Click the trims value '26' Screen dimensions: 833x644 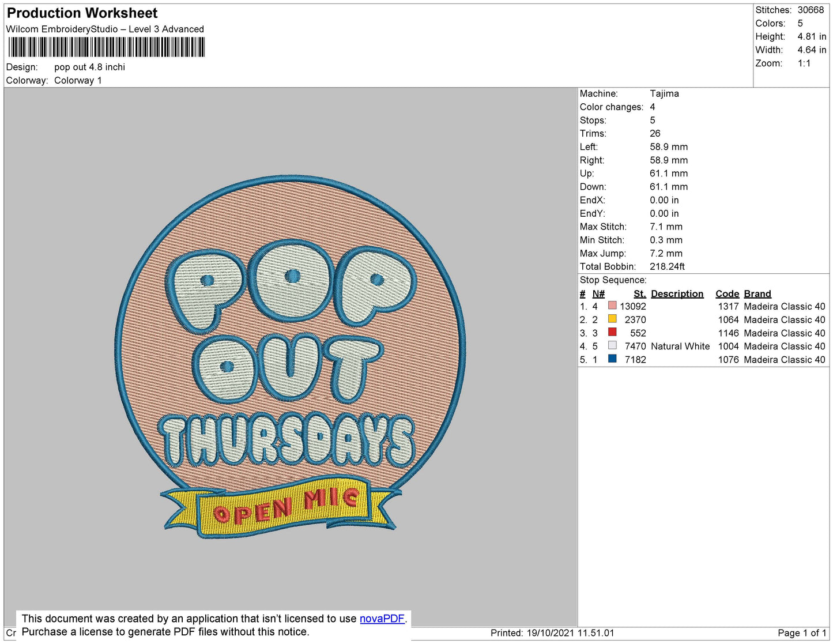coord(655,133)
